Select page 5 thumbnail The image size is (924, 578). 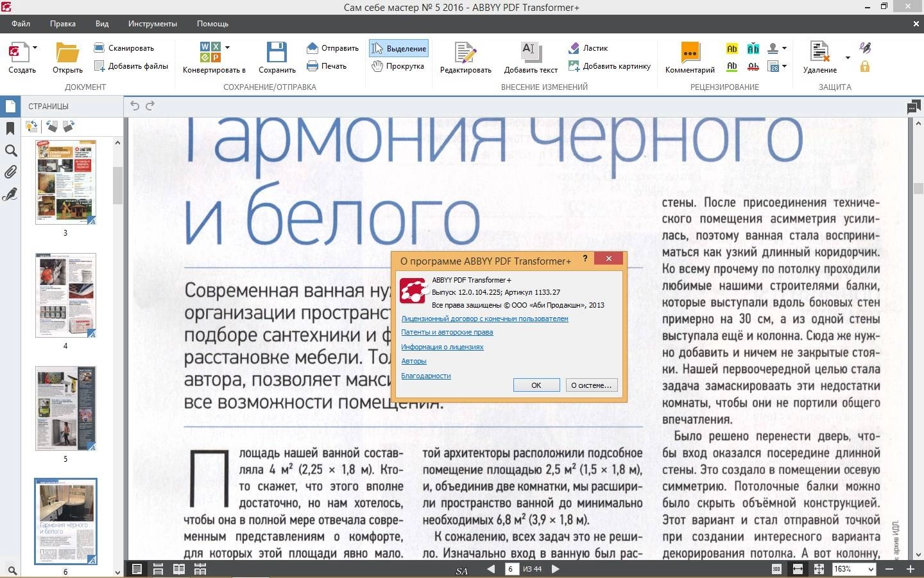pos(65,408)
